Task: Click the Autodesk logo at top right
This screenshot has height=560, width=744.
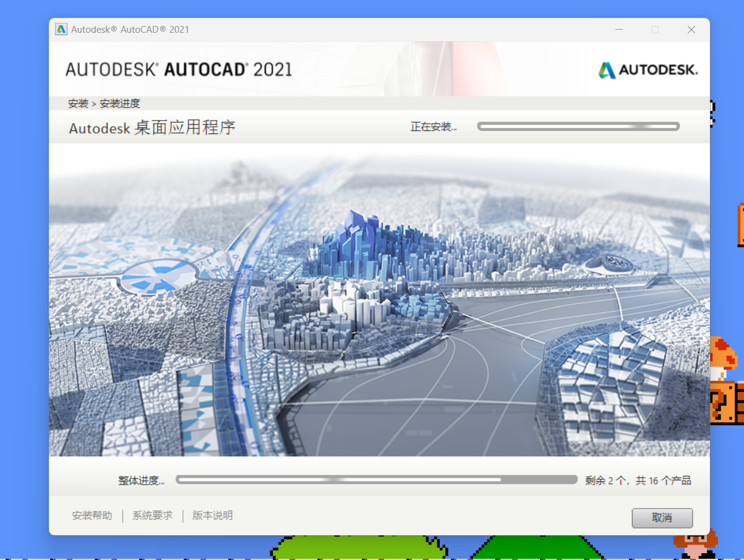Action: point(648,70)
